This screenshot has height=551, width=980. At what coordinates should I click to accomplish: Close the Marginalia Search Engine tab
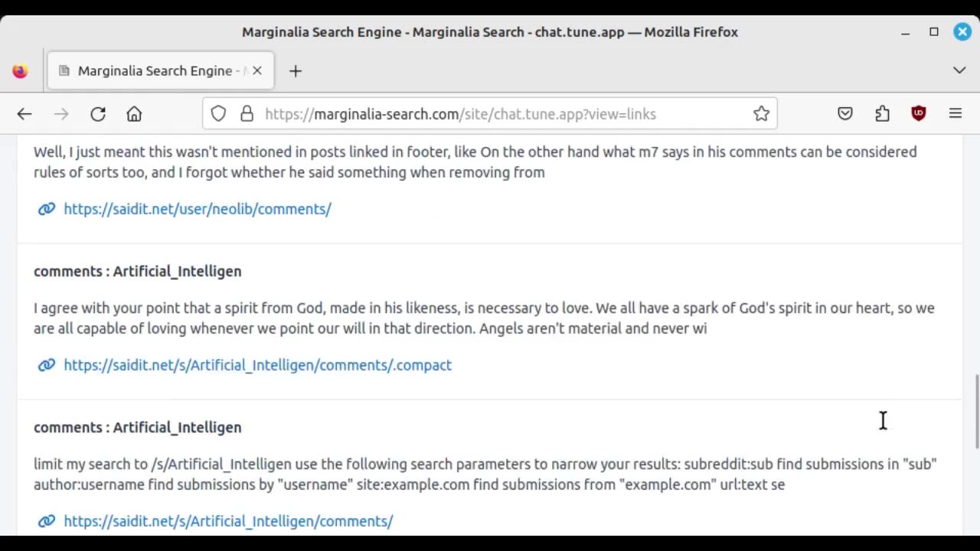pos(257,70)
